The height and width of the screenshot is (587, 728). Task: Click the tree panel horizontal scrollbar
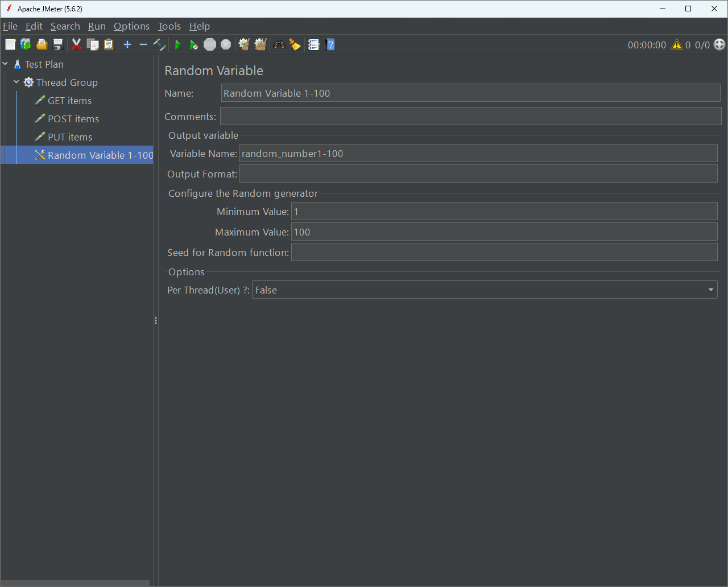click(x=75, y=583)
